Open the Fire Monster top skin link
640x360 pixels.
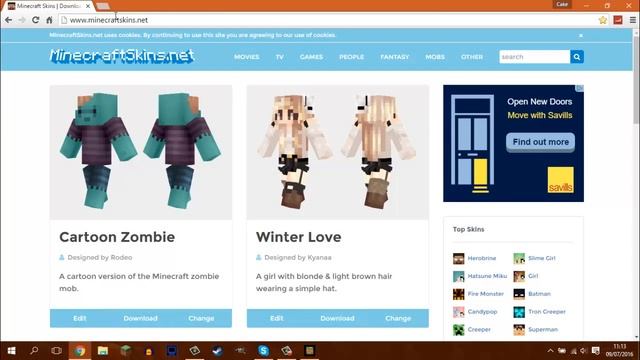click(x=485, y=294)
